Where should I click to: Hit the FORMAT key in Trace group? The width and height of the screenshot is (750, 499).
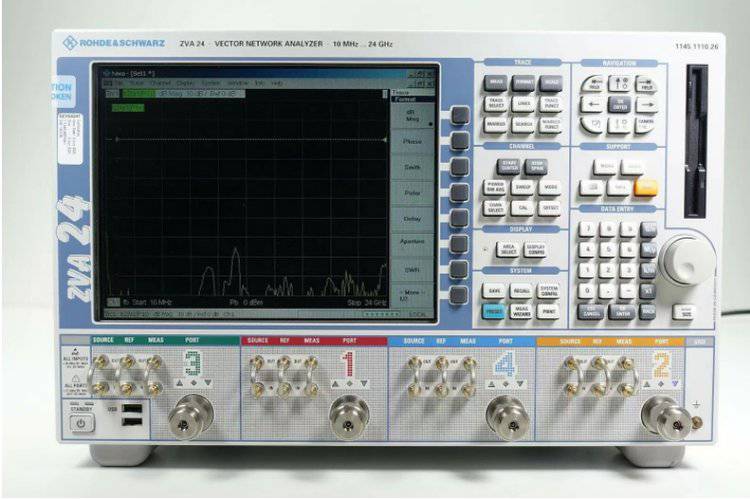pos(523,82)
